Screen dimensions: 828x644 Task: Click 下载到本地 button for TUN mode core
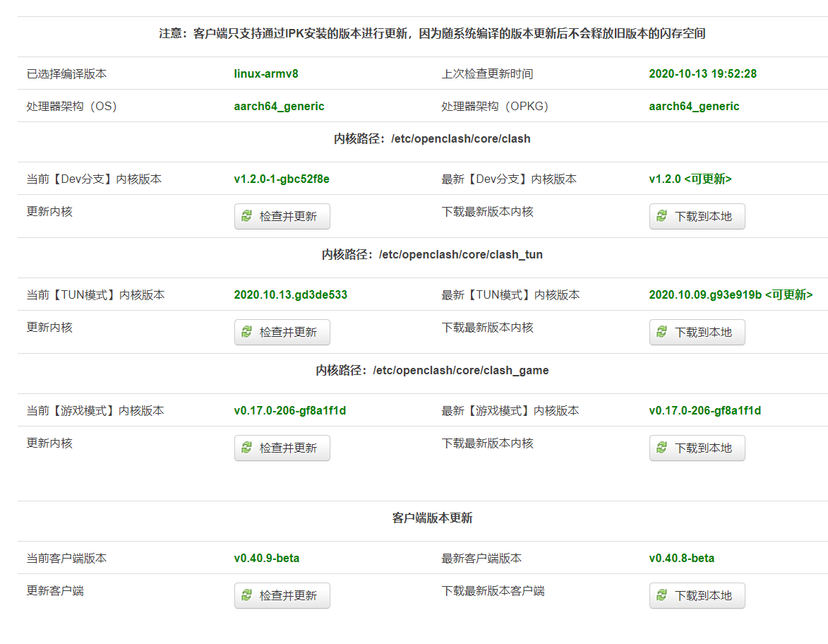697,333
